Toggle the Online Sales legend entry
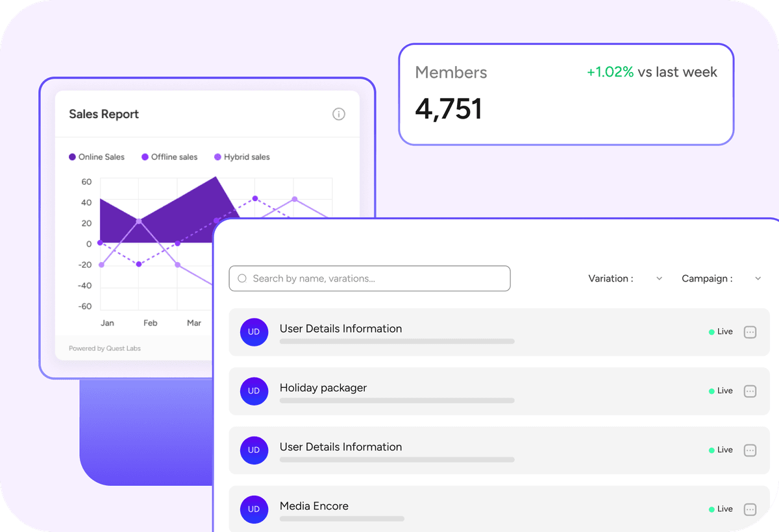This screenshot has height=532, width=779. (97, 156)
